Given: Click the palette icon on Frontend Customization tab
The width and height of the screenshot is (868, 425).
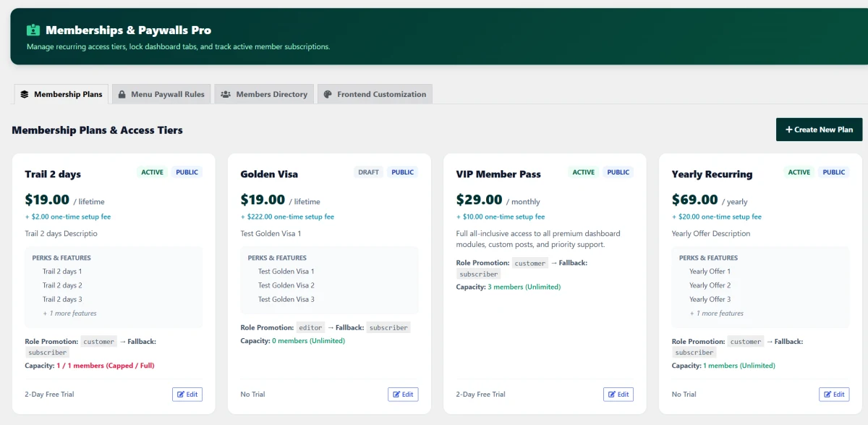Looking at the screenshot, I should (x=328, y=94).
